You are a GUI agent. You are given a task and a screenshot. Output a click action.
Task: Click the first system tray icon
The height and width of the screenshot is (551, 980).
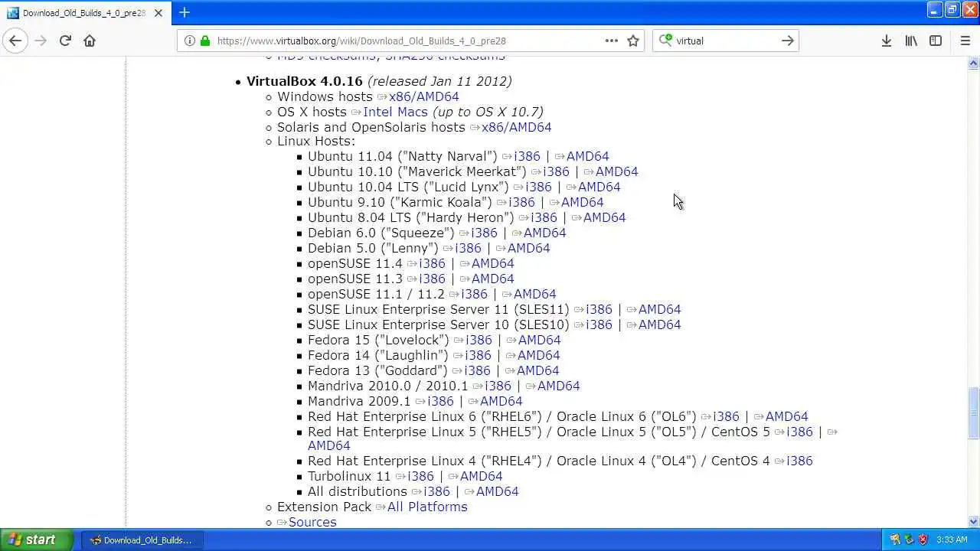(895, 540)
